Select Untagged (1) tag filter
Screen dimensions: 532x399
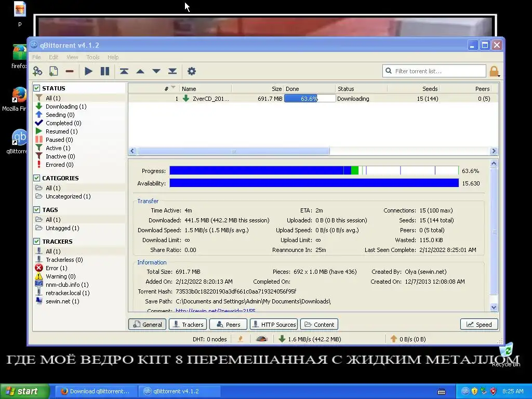pyautogui.click(x=62, y=228)
